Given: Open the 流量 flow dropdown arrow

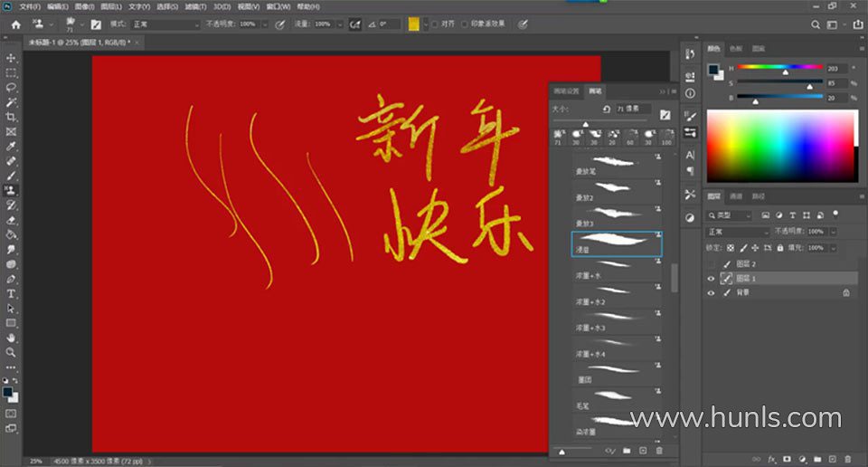Looking at the screenshot, I should (x=339, y=24).
